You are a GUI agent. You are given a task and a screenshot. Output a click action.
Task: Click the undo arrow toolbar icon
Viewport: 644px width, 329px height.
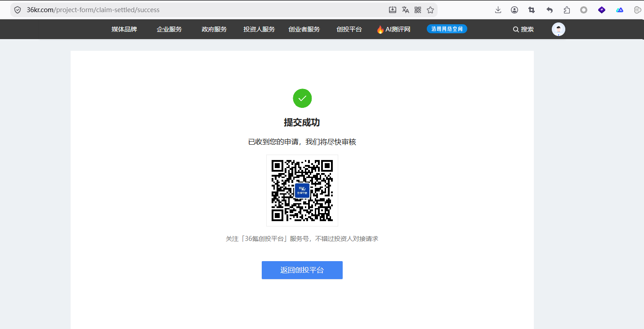pos(549,10)
